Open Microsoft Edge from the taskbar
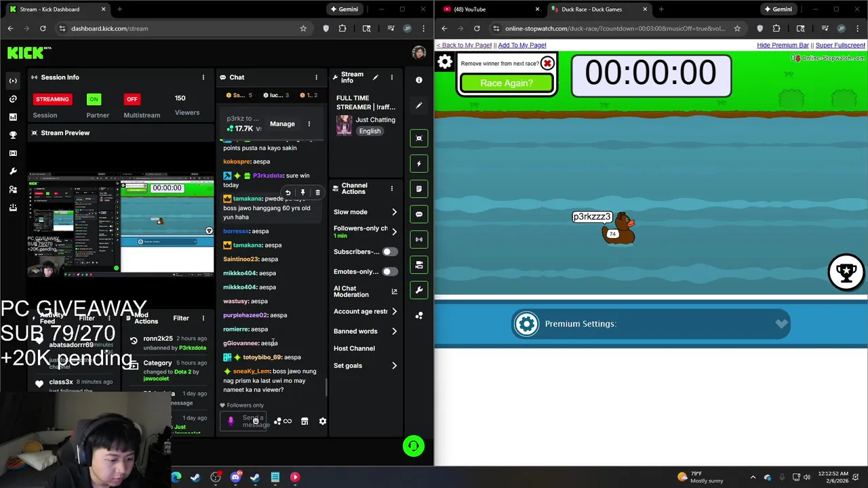The image size is (868, 488). point(176,477)
